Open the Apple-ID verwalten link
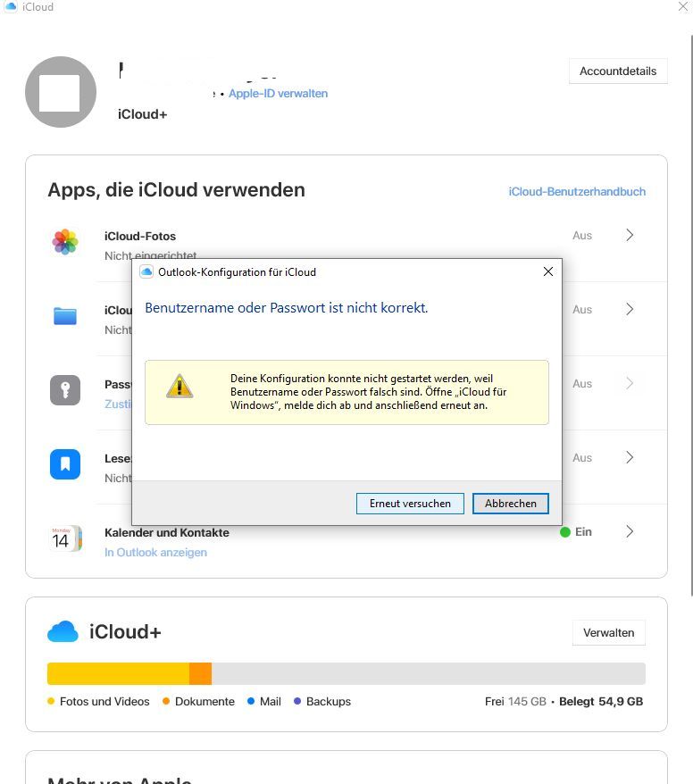The image size is (693, 784). 278,94
